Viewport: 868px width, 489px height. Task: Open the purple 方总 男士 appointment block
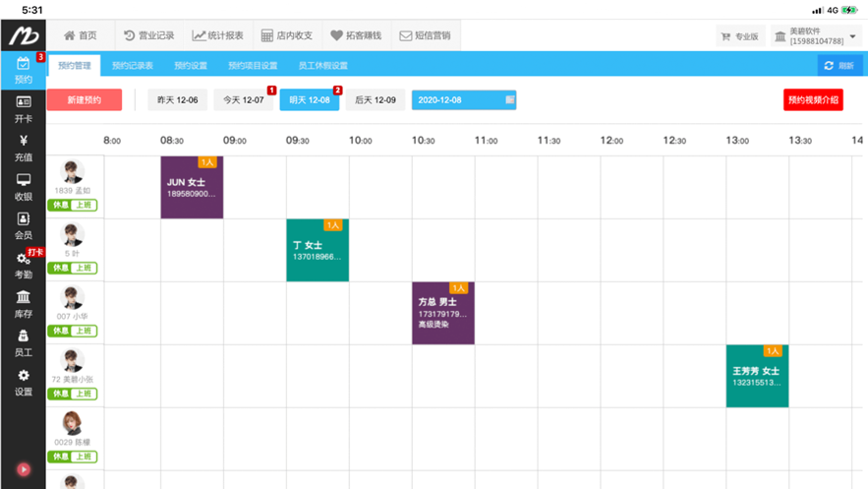[443, 313]
